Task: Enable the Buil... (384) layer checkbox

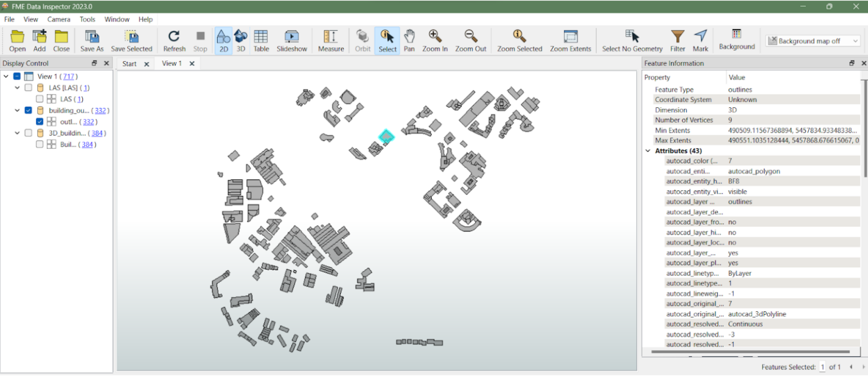Action: 40,145
